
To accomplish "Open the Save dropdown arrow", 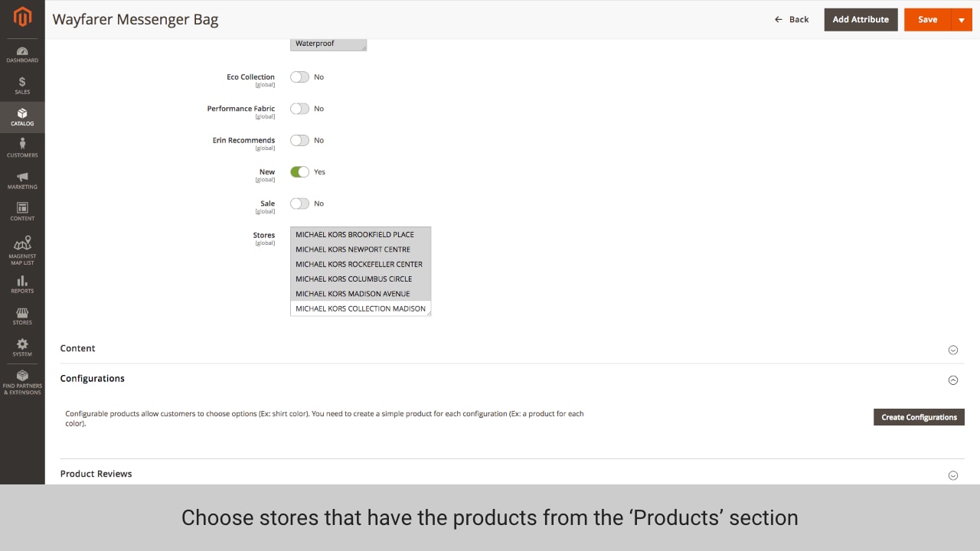I will click(962, 20).
